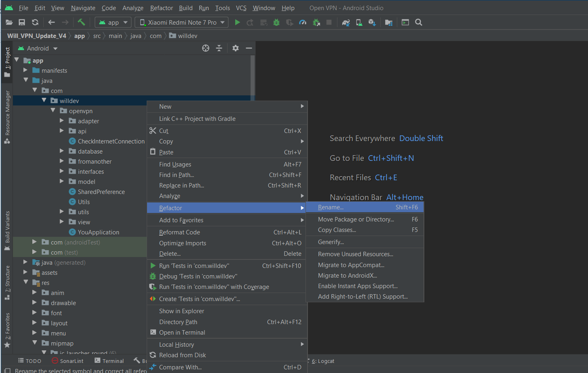Open SDK Manager cube icon

click(x=372, y=23)
